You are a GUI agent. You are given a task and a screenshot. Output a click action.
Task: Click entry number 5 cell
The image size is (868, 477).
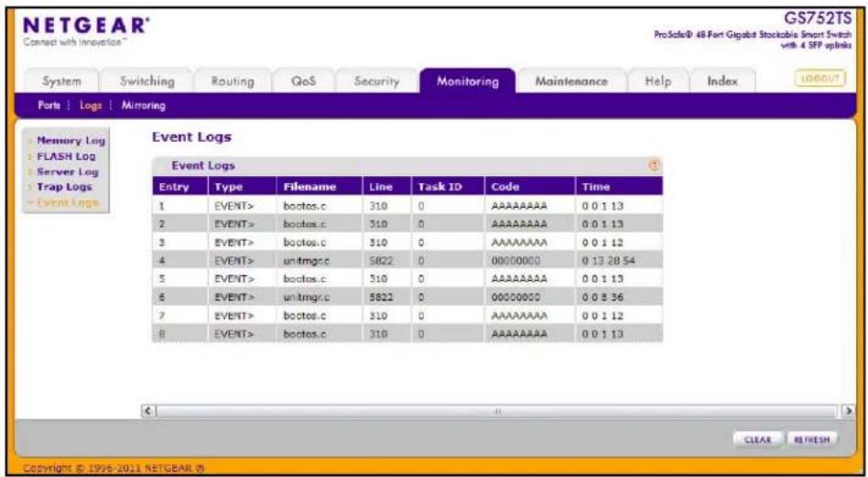point(179,278)
